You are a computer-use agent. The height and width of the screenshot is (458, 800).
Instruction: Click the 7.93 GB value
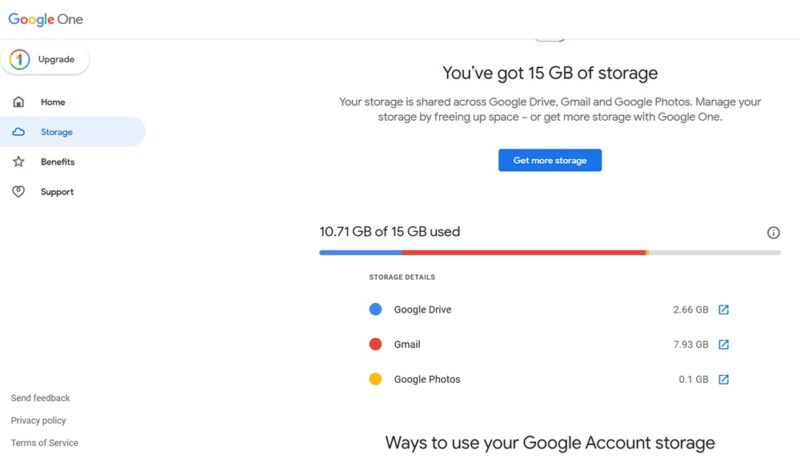[x=691, y=344]
